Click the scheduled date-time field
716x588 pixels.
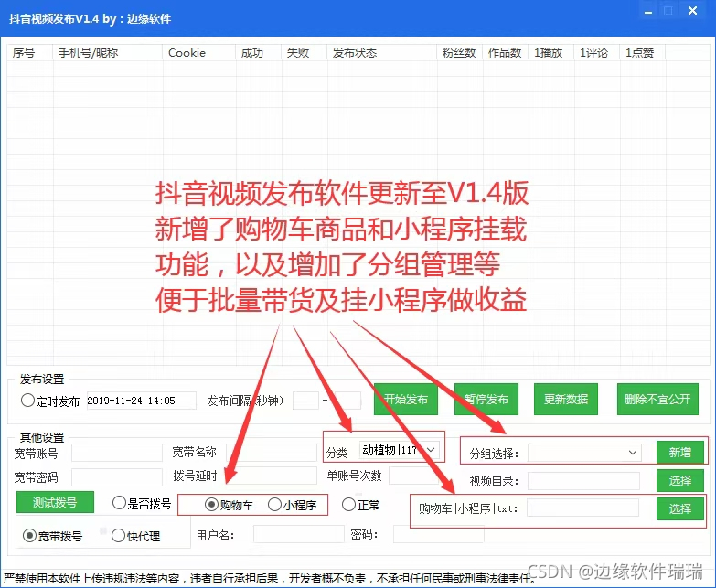point(141,401)
